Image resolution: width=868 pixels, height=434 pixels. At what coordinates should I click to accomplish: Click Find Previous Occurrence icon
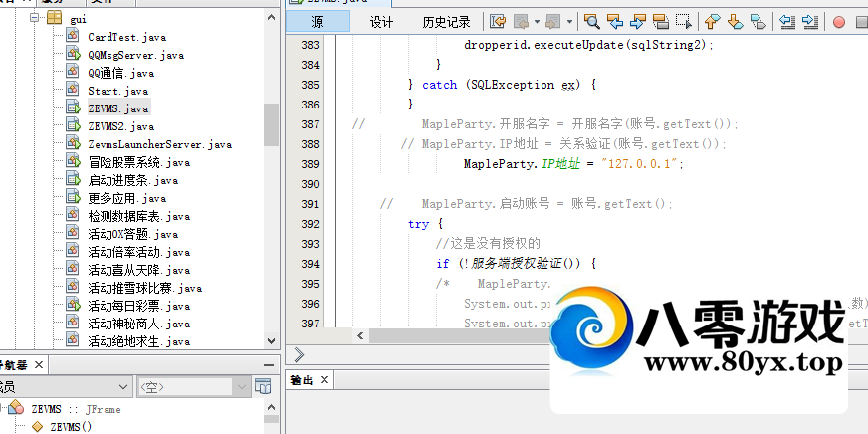(x=615, y=22)
